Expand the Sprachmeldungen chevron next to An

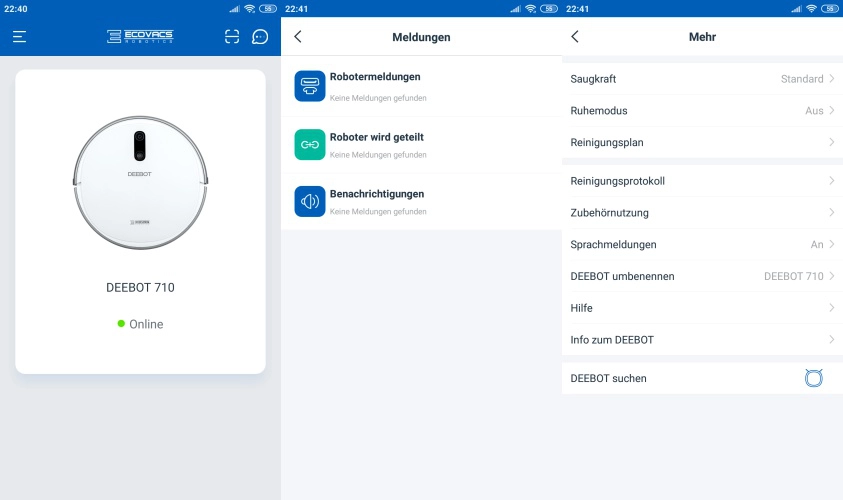click(x=831, y=244)
